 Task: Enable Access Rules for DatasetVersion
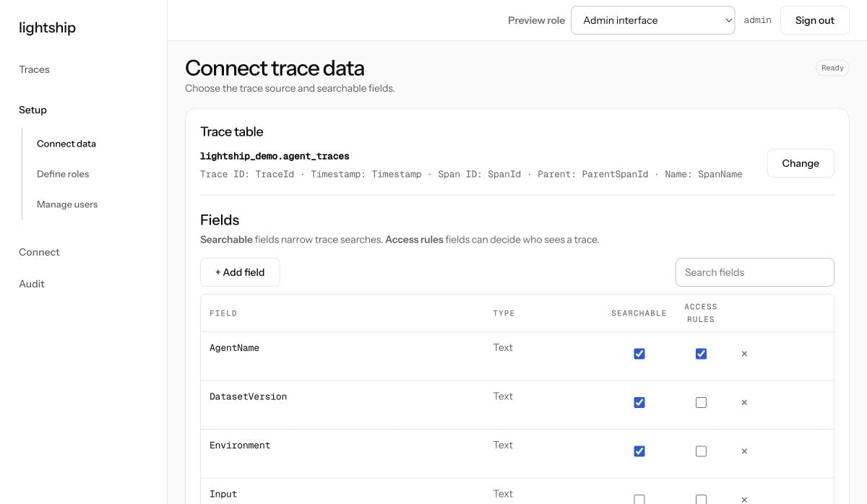[701, 403]
